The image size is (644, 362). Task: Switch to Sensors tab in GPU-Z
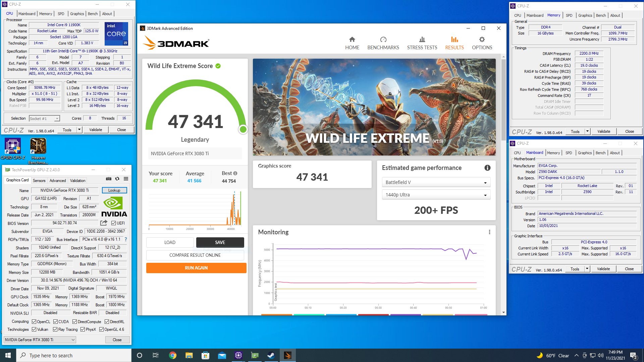(39, 180)
